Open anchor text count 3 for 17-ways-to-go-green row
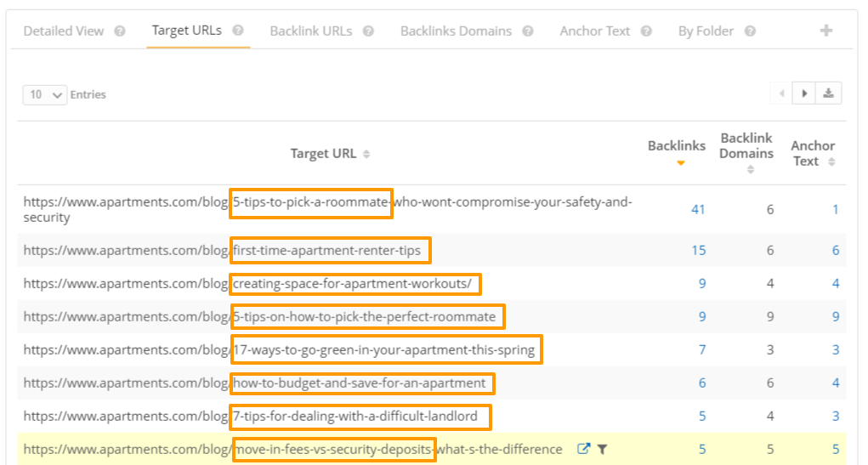 tap(836, 350)
